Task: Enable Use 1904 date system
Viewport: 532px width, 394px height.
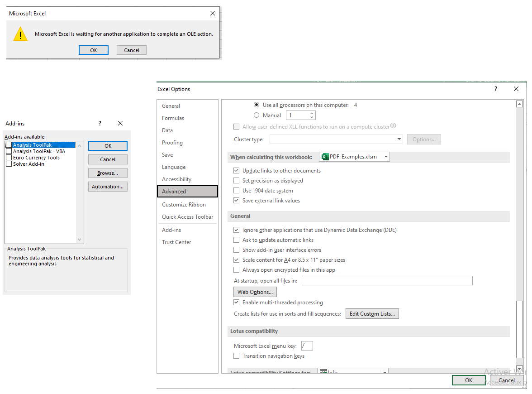Action: pyautogui.click(x=237, y=190)
